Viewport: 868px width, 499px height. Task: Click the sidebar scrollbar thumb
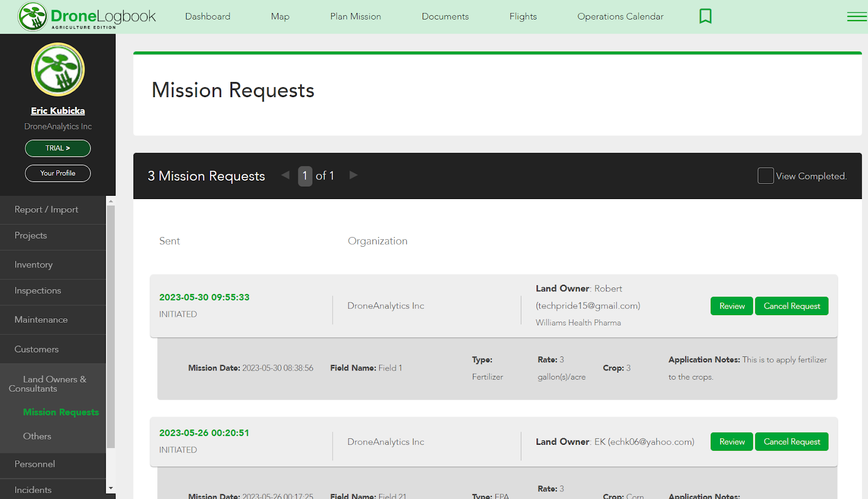(111, 327)
